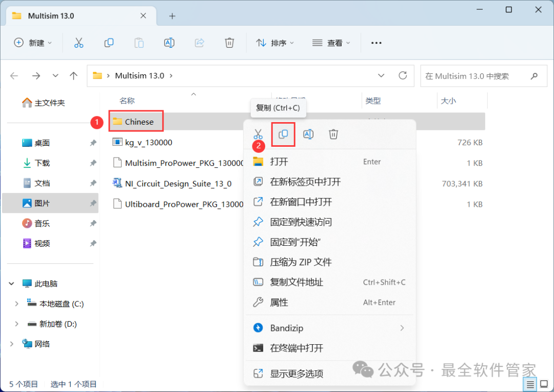Viewport: 554px width, 392px height.
Task: Choose 显示更多选项 in context menu
Action: 329,373
